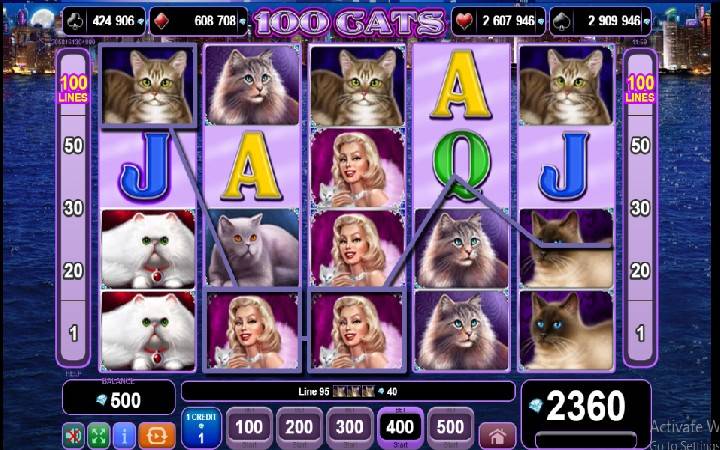Click the home lobby icon
This screenshot has width=720, height=450.
pos(497,434)
